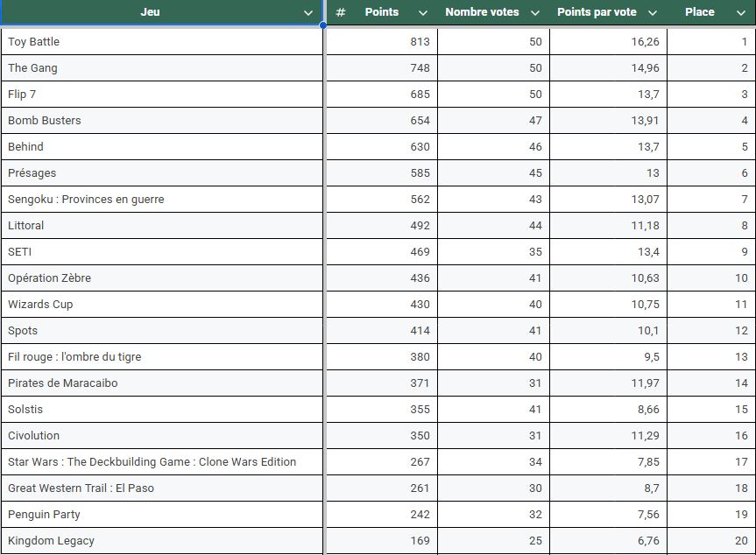The width and height of the screenshot is (756, 555).
Task: Click the 630 points cell for Behind
Action: pyautogui.click(x=382, y=146)
